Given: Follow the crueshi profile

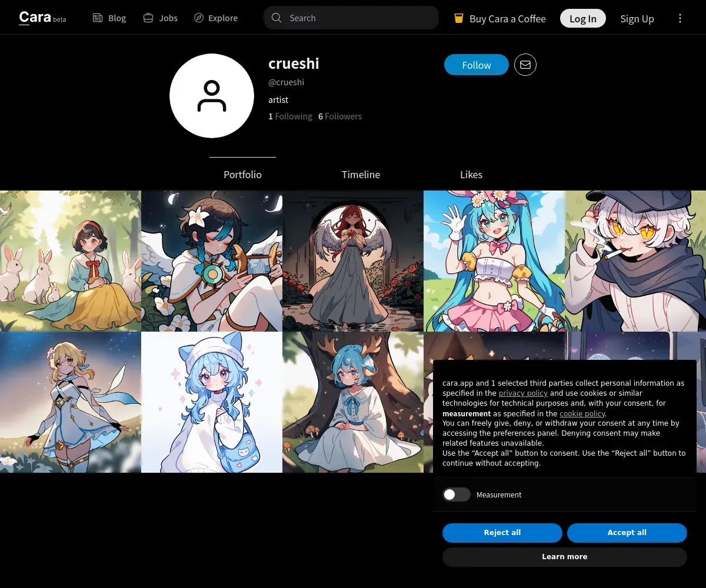Looking at the screenshot, I should click(477, 65).
